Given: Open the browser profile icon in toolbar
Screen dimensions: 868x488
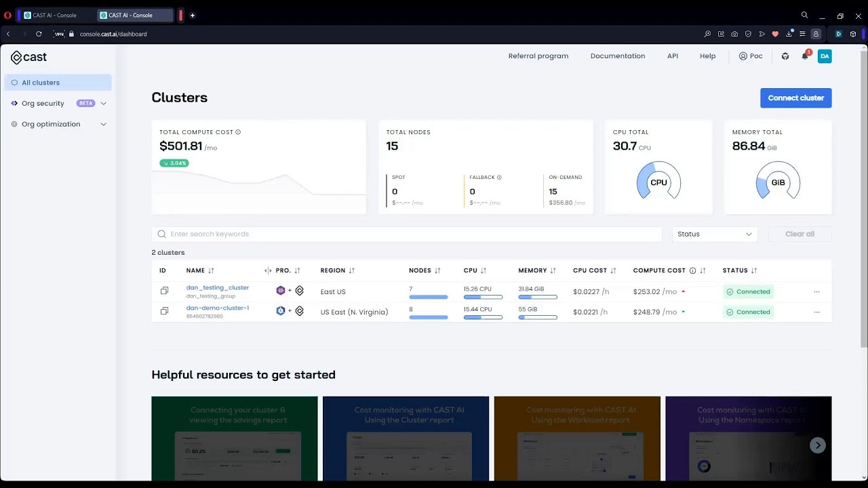Looking at the screenshot, I should point(816,34).
